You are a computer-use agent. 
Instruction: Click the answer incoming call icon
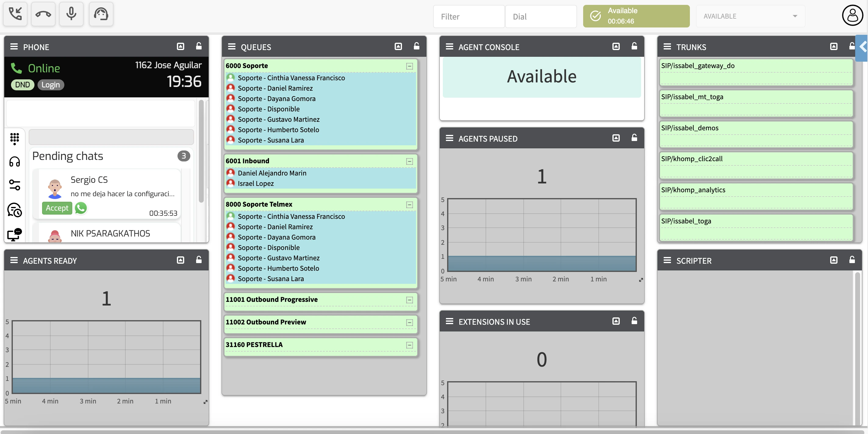click(15, 14)
